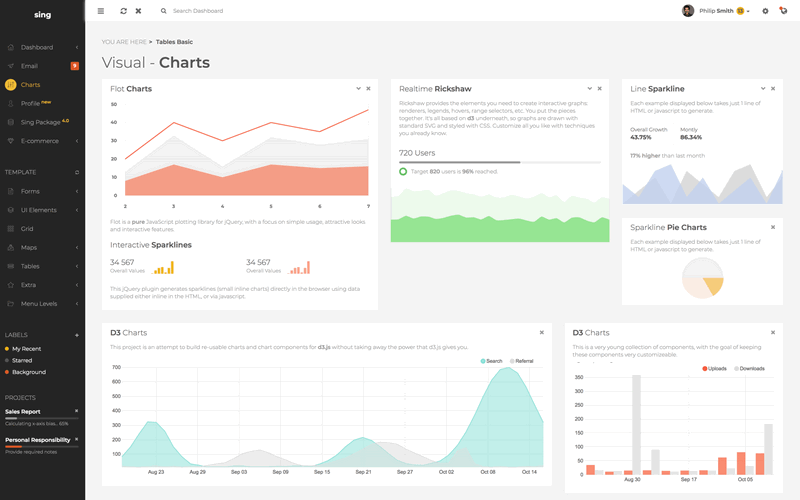Add a new label with plus icon

[77, 335]
